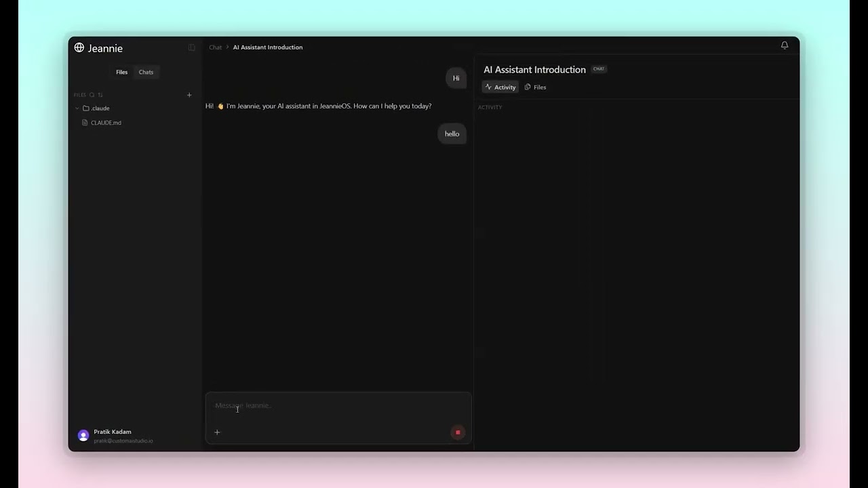Open file search with the magnifier icon
868x488 pixels.
(92, 95)
